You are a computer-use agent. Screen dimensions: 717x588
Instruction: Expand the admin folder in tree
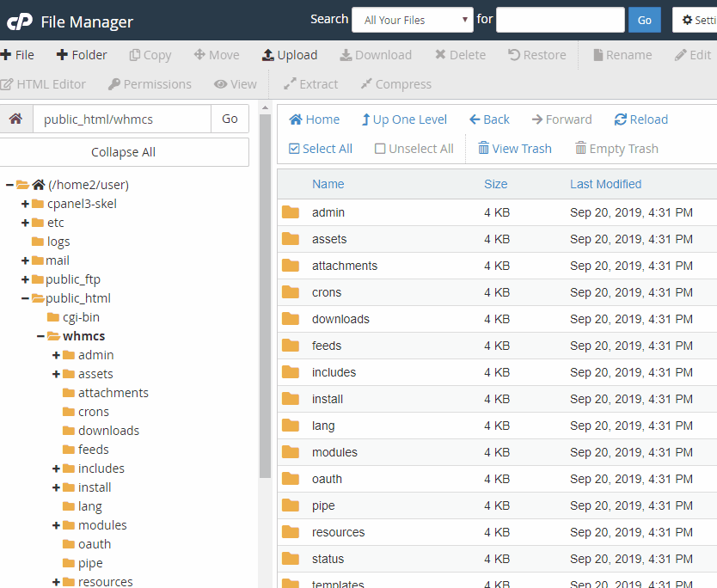(56, 355)
